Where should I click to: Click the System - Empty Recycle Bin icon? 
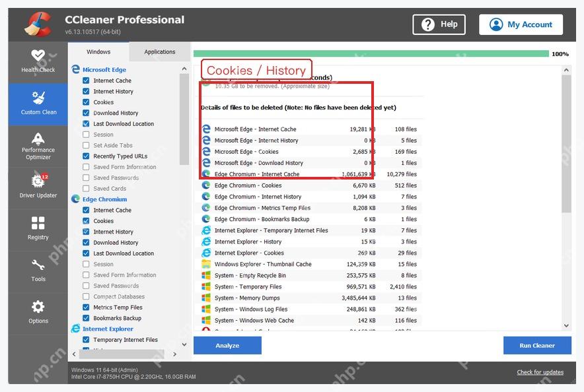click(x=206, y=275)
